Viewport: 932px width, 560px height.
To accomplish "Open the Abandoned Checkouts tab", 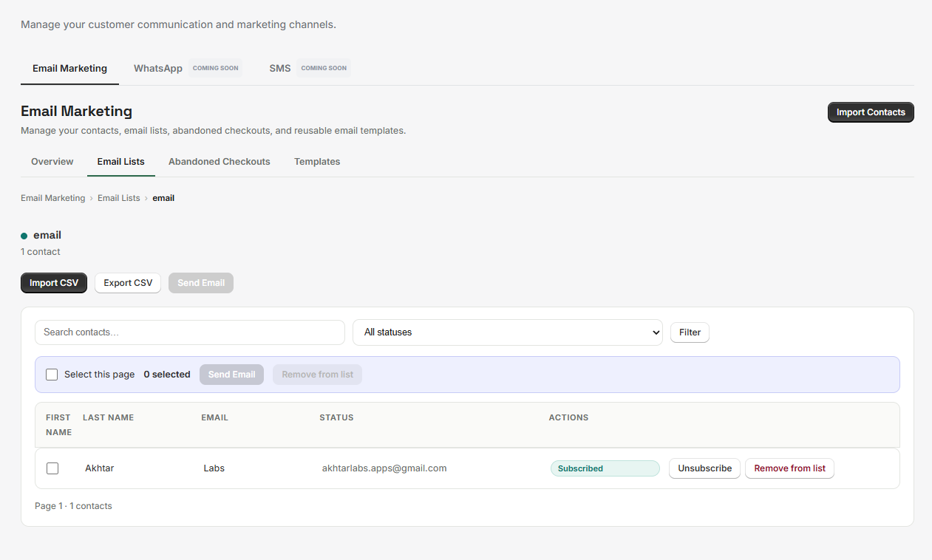I will [x=220, y=161].
